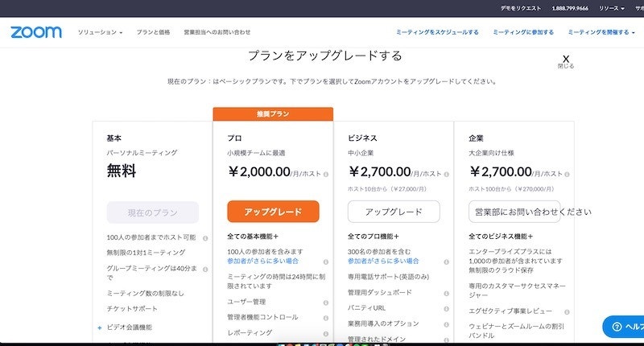Expand the ソリューション dropdown menu
Image resolution: width=644 pixels, height=346 pixels.
pos(100,32)
